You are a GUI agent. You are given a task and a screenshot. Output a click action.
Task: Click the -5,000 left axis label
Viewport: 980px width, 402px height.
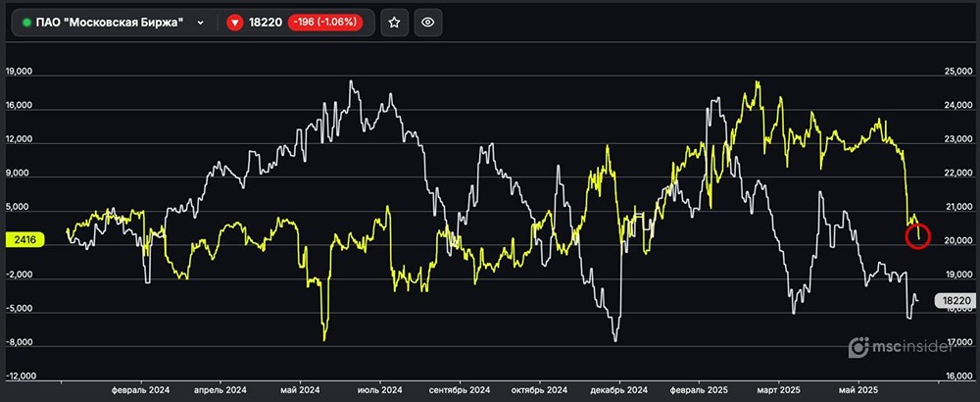(18, 308)
